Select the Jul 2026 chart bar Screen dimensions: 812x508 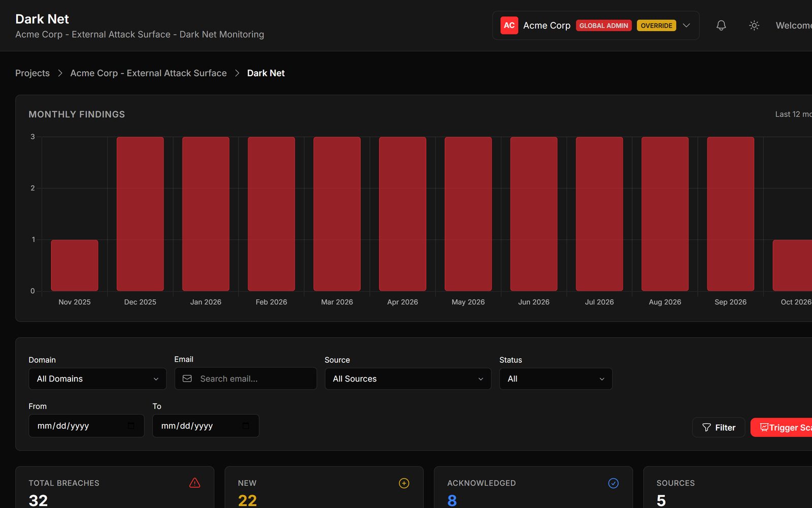599,214
